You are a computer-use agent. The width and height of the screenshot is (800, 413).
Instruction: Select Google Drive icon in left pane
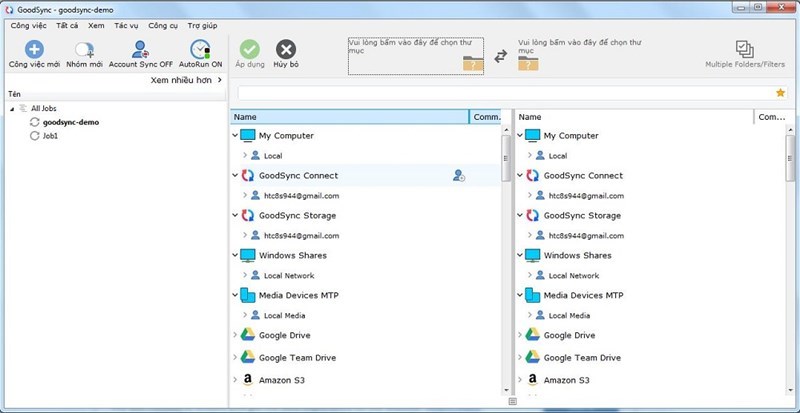coord(247,335)
